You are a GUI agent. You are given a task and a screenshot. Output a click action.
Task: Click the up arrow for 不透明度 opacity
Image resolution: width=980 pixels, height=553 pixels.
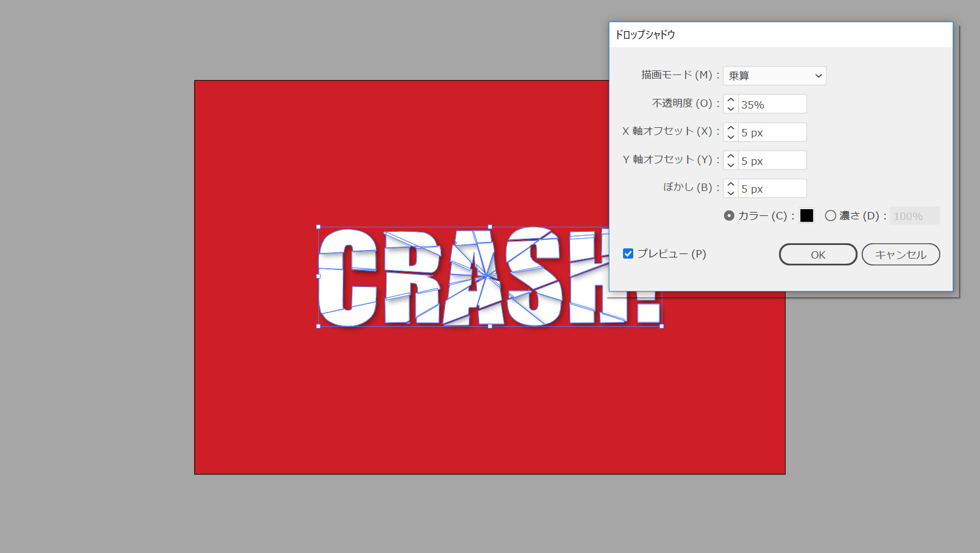coord(731,100)
